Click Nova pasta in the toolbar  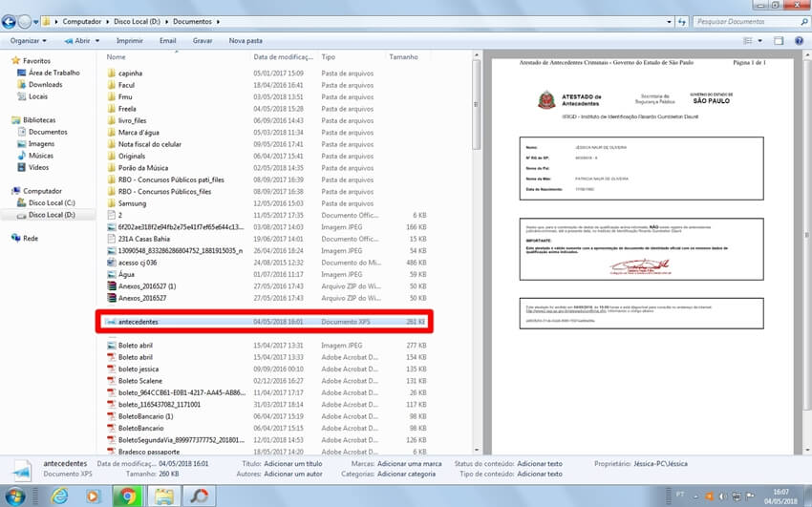[x=246, y=41]
